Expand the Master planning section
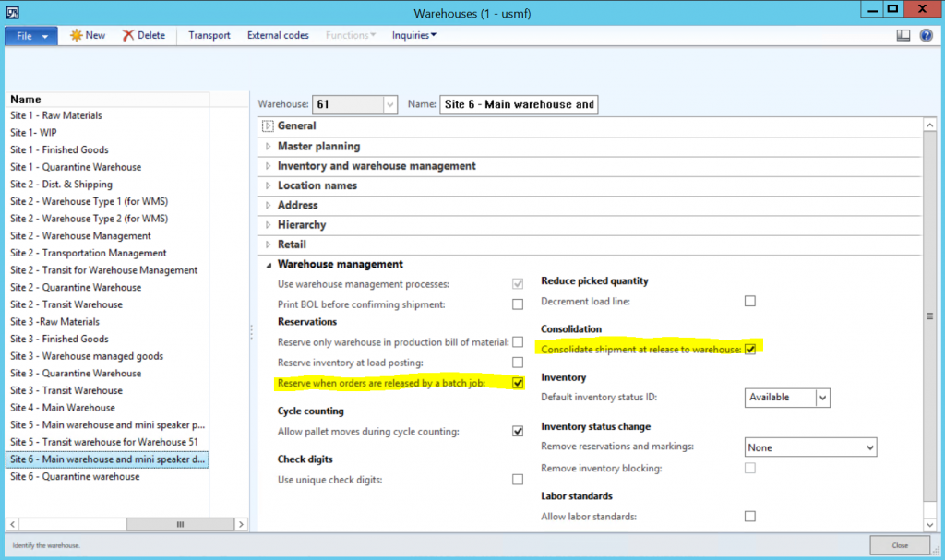 click(268, 147)
